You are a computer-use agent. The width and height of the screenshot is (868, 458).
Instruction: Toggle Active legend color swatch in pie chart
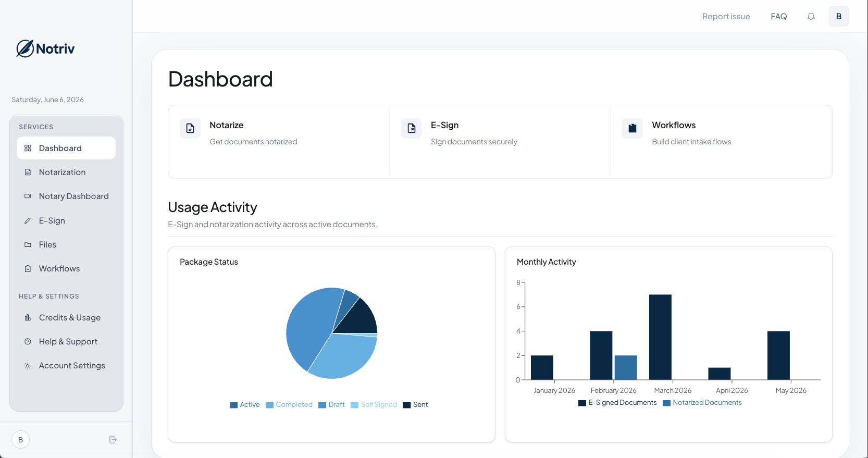pos(233,405)
